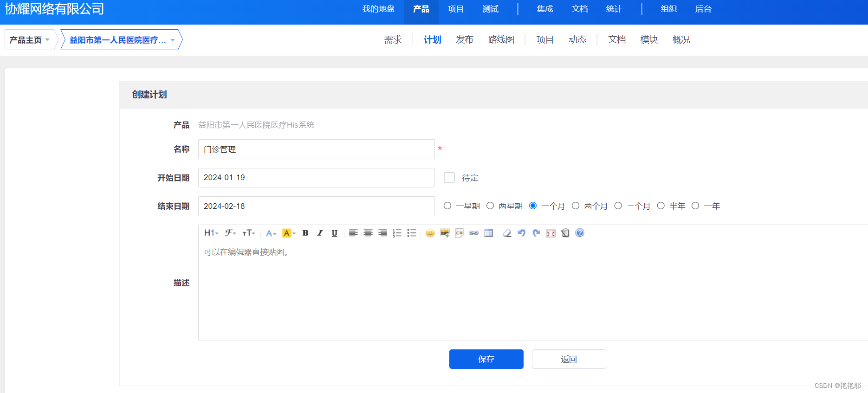This screenshot has width=868, height=393.
Task: Select the 一星期 radio option
Action: pyautogui.click(x=447, y=206)
